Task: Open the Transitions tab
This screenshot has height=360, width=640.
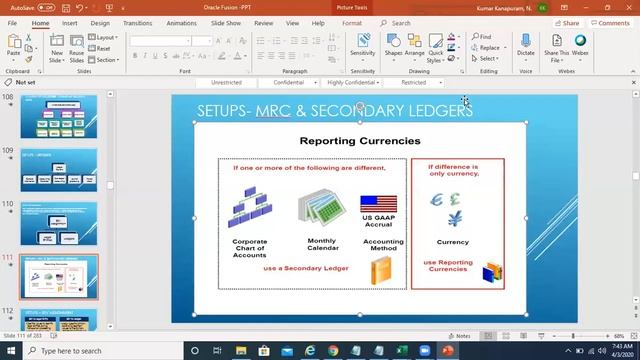Action: (138, 23)
